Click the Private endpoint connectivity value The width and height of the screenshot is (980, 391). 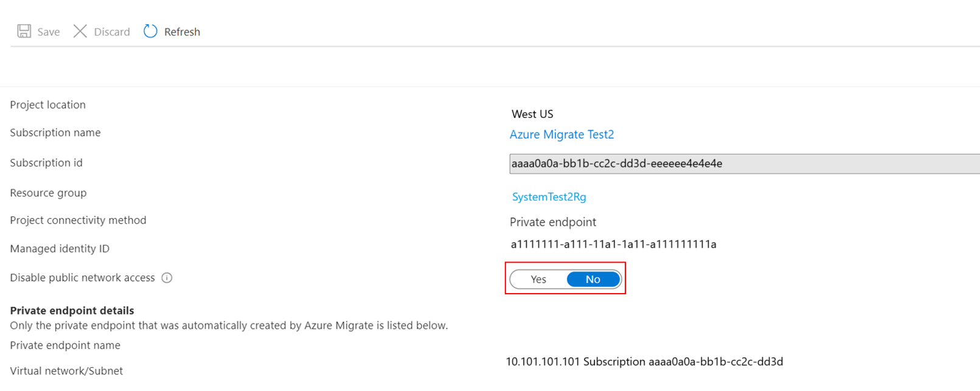click(x=553, y=222)
